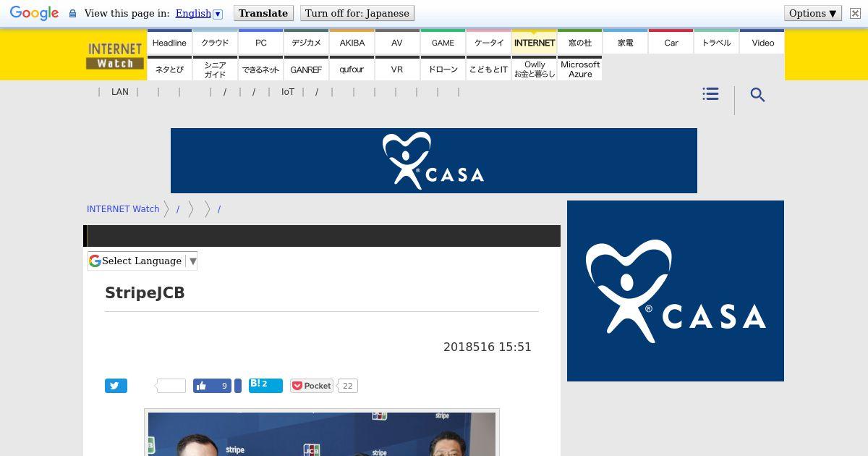
Task: Open the デジカメ tab
Action: pyautogui.click(x=306, y=42)
